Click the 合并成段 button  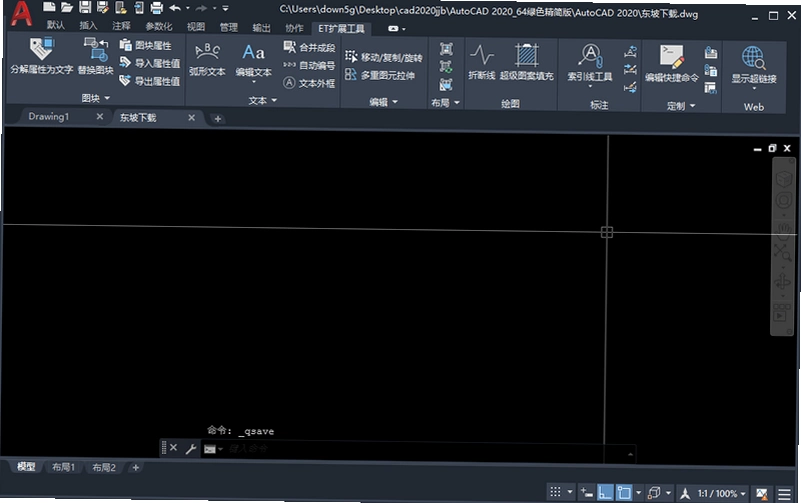pyautogui.click(x=310, y=47)
